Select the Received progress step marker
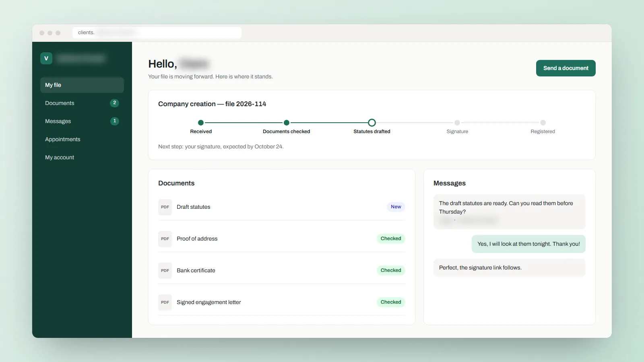Viewport: 644px width, 362px height. pos(201,123)
